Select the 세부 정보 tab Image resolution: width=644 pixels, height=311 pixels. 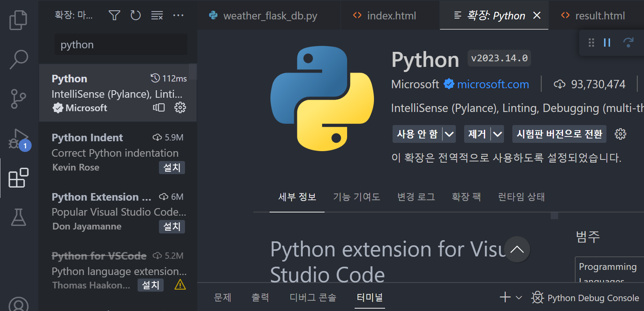click(297, 197)
